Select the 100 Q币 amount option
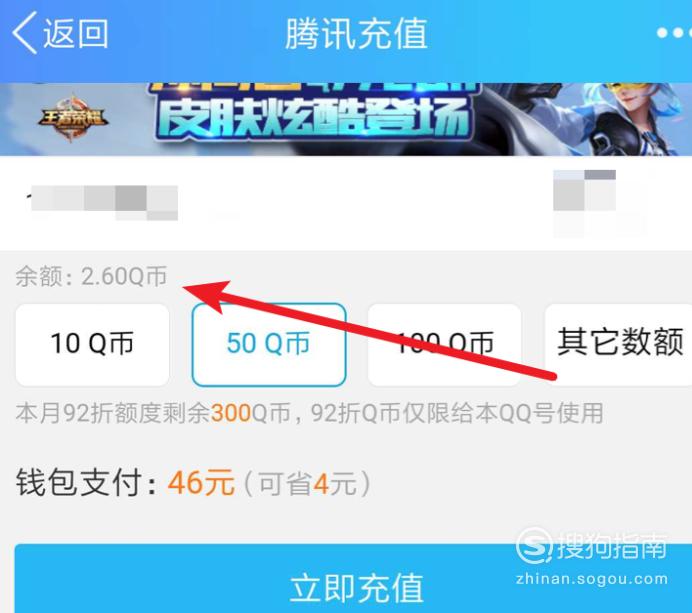The height and width of the screenshot is (613, 692). [x=445, y=345]
